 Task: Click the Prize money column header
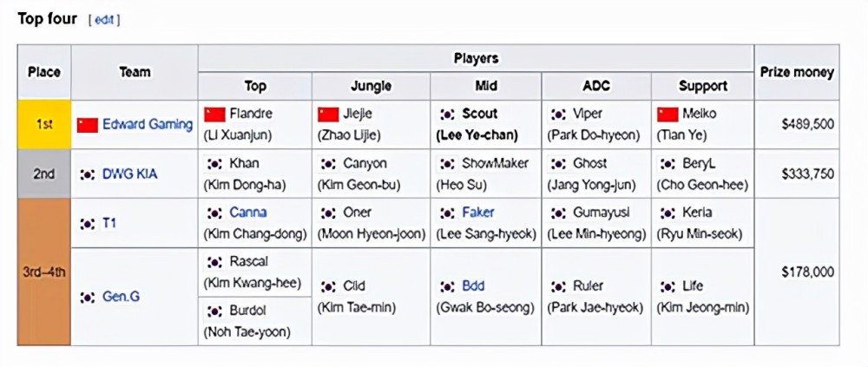coord(797,73)
